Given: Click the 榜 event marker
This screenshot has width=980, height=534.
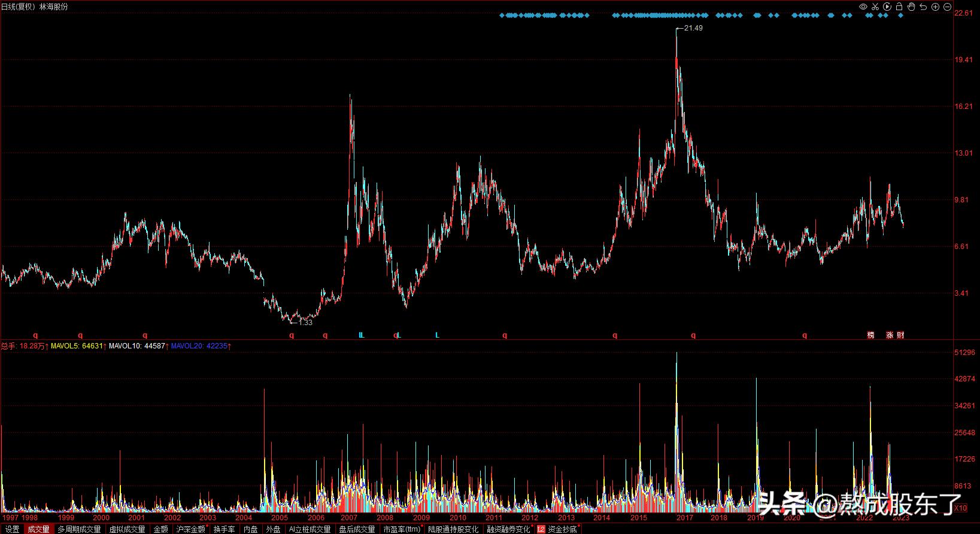Looking at the screenshot, I should tap(870, 335).
